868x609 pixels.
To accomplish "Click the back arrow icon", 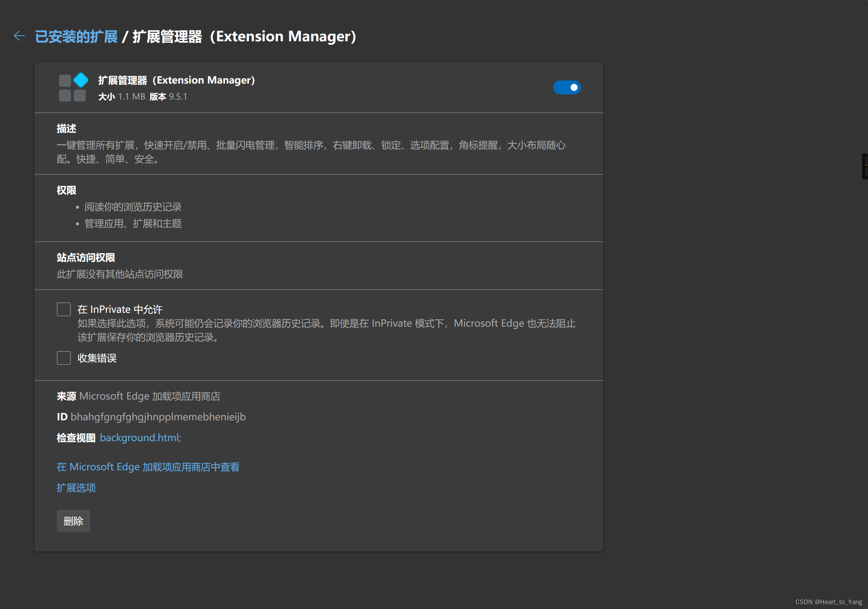I will pos(19,36).
